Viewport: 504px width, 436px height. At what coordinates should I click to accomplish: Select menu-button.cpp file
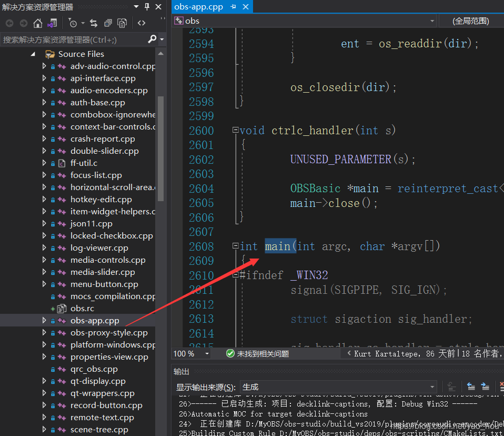[x=104, y=284]
